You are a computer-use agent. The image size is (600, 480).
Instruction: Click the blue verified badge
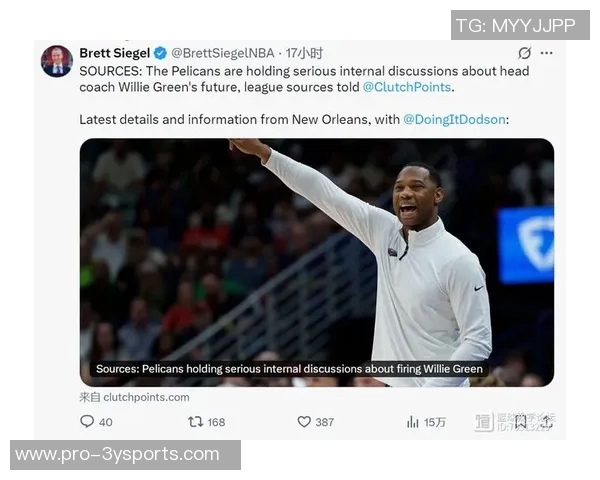(160, 53)
